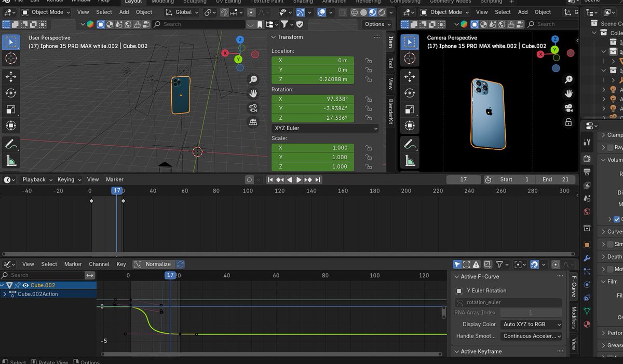Open the Render properties tab icon
Screen dimensions: 623x364
tap(587, 158)
